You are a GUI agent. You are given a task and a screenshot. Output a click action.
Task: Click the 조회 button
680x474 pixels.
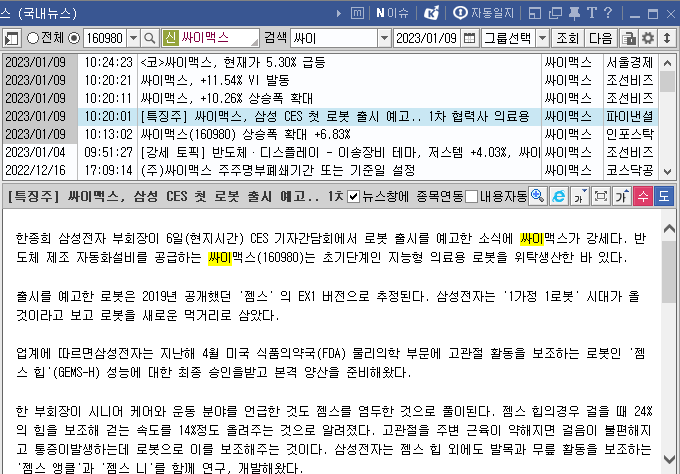[x=567, y=38]
